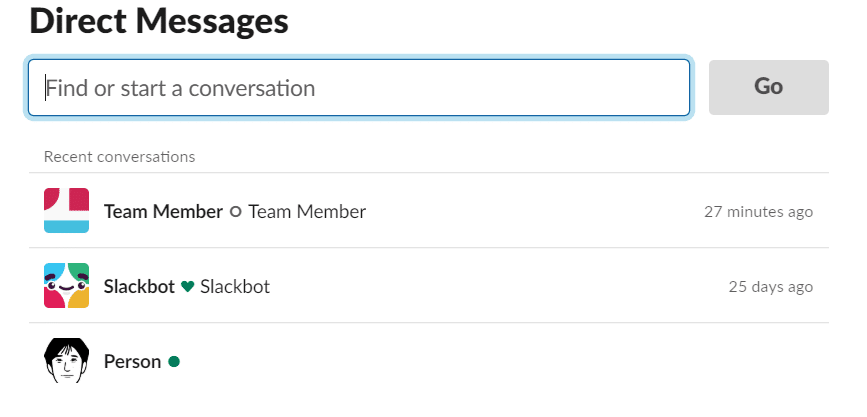The width and height of the screenshot is (867, 417).
Task: Click the Find or start a conversation field
Action: [x=358, y=88]
